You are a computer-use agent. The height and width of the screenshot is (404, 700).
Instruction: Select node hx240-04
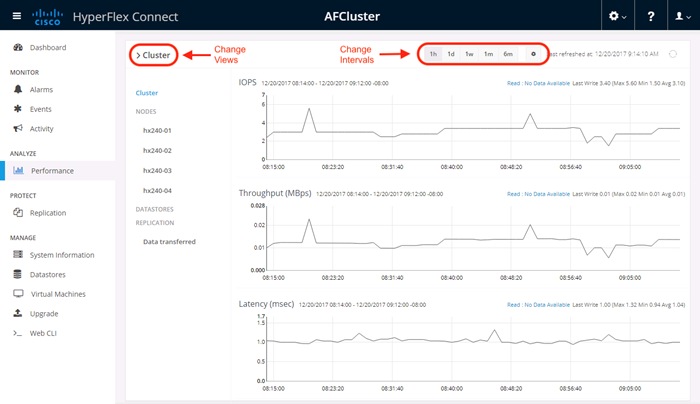click(157, 191)
